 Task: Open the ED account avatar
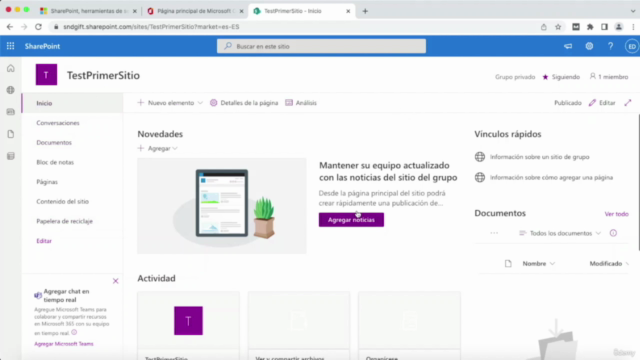pos(631,46)
